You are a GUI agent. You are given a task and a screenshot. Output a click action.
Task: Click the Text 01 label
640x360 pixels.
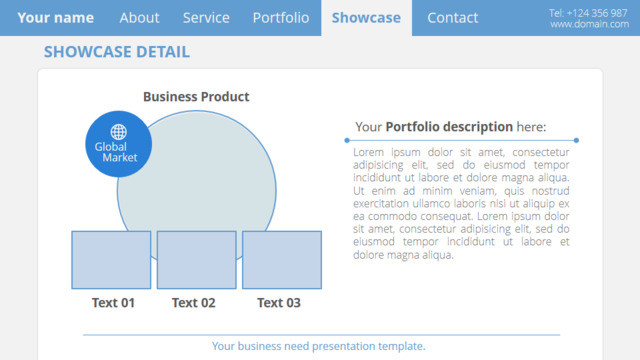point(113,303)
